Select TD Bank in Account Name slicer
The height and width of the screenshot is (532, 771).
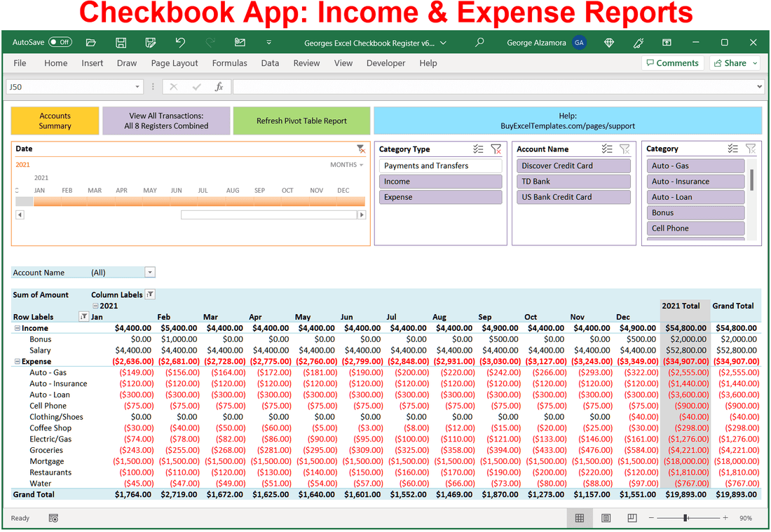click(573, 181)
